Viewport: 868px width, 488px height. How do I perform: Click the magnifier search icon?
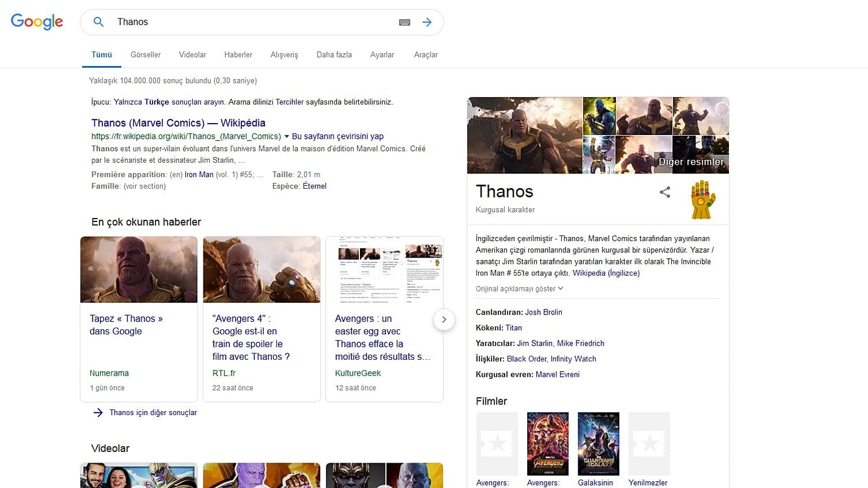[x=98, y=22]
